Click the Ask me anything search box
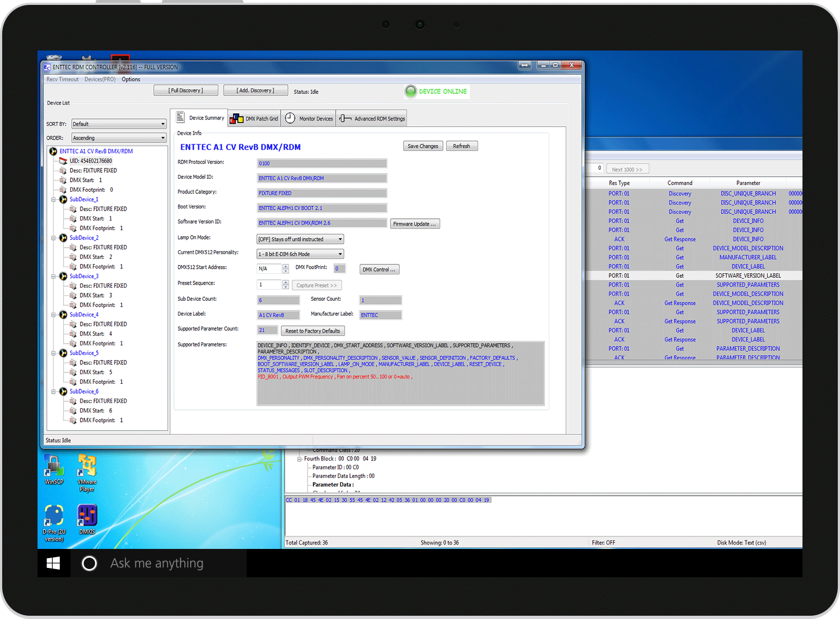The width and height of the screenshot is (840, 619). 158,563
